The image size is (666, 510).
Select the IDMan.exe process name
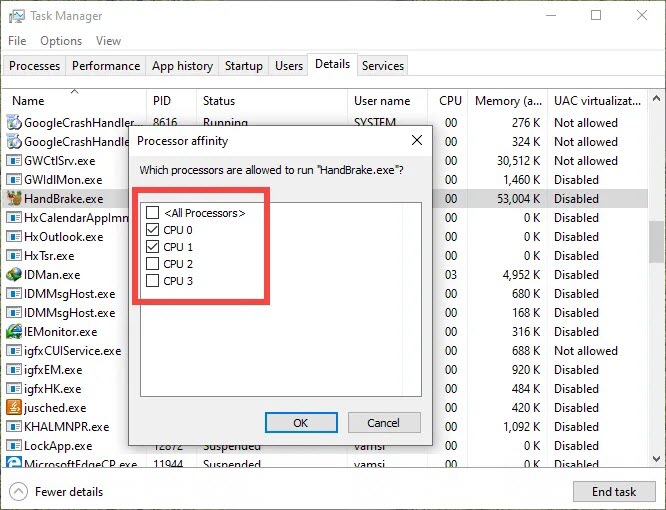(x=52, y=275)
